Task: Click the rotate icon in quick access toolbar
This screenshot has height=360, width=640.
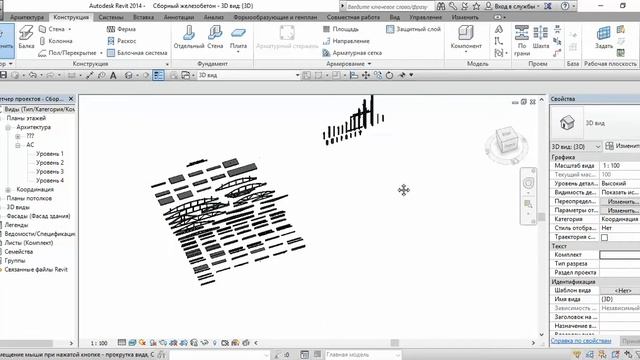Action: (x=389, y=75)
